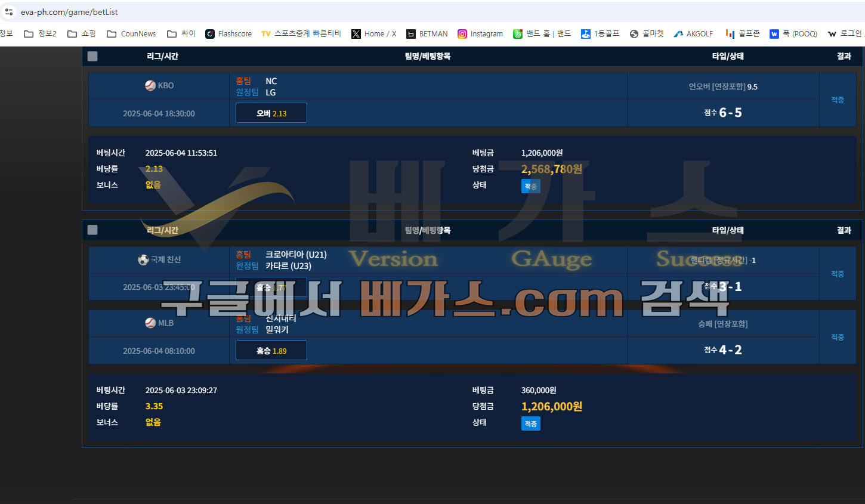This screenshot has width=865, height=504.
Task: Click the odds value 3.35
Action: pyautogui.click(x=154, y=406)
